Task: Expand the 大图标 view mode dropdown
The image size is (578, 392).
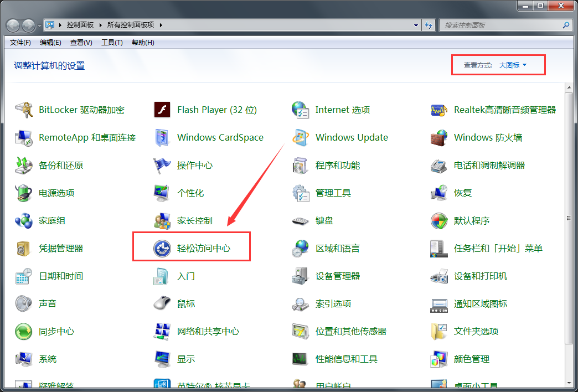Action: (x=513, y=65)
